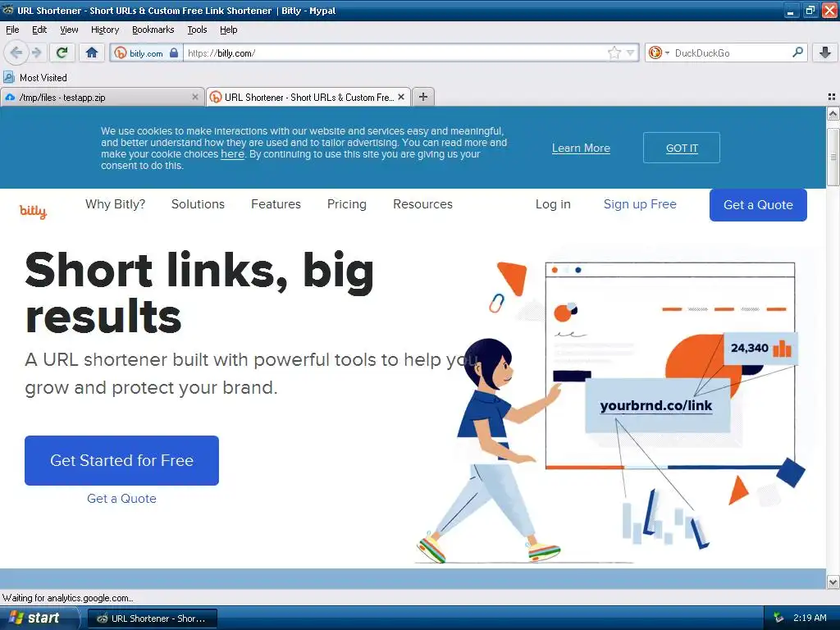The height and width of the screenshot is (630, 840).
Task: Click the Learn More cookie link
Action: [581, 148]
